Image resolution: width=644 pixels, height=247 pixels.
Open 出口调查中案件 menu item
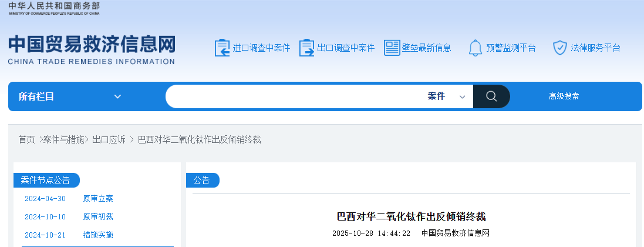pyautogui.click(x=345, y=48)
